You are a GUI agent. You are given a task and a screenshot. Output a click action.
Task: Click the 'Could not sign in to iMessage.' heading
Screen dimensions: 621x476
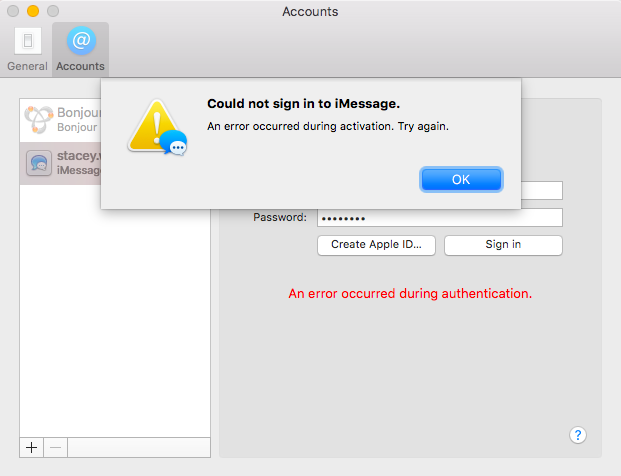tap(303, 104)
